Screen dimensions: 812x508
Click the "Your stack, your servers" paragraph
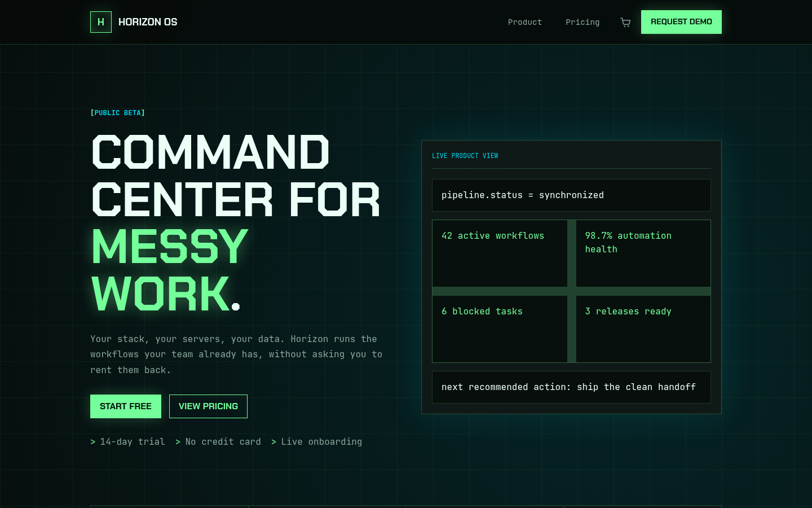(x=236, y=354)
